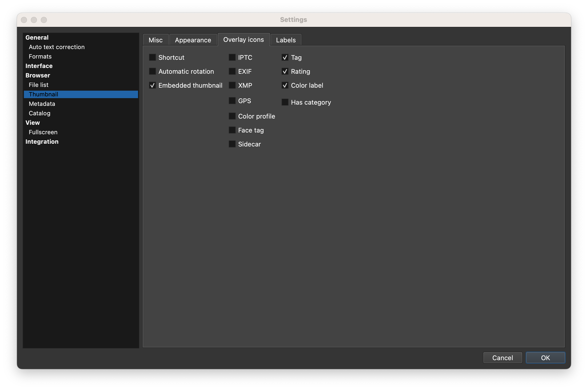The height and width of the screenshot is (390, 588).
Task: Toggle Automatic rotation checkbox
Action: pos(152,71)
